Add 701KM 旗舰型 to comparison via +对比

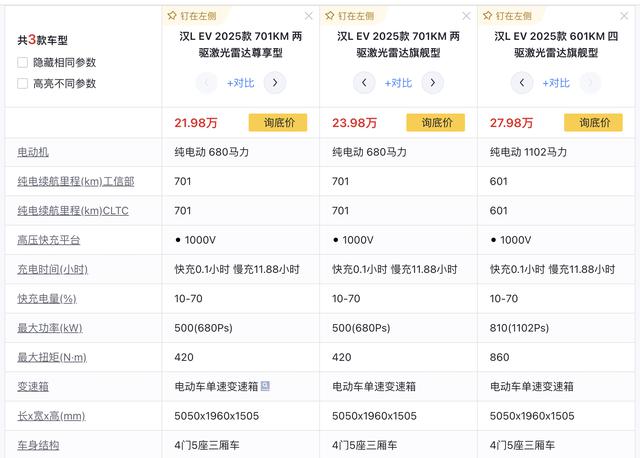(x=398, y=83)
